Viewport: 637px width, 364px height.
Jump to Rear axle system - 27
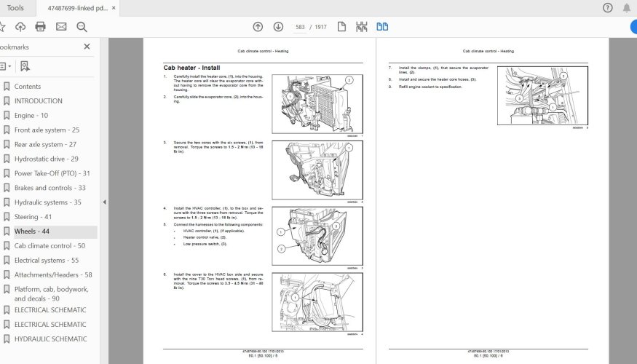[x=45, y=144]
